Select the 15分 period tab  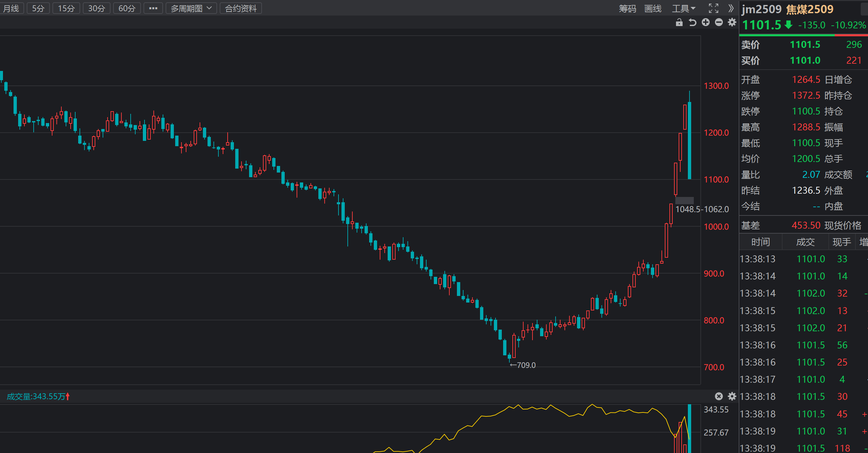(66, 9)
